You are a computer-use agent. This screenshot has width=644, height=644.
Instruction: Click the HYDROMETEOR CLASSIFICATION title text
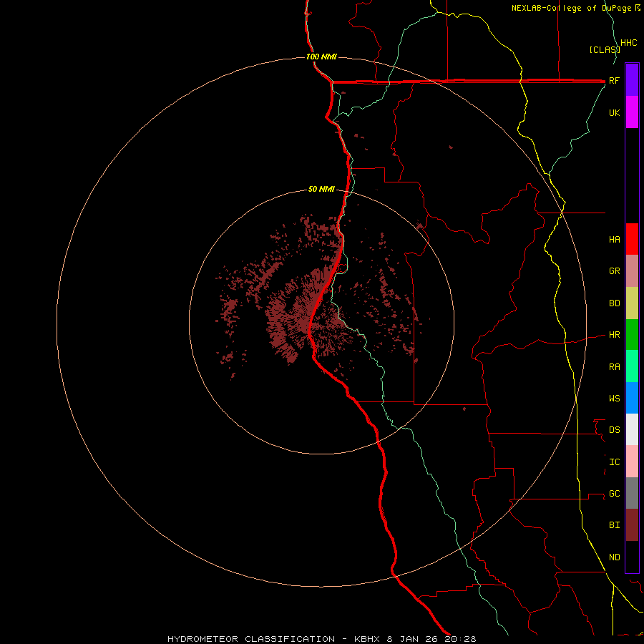pos(251,639)
